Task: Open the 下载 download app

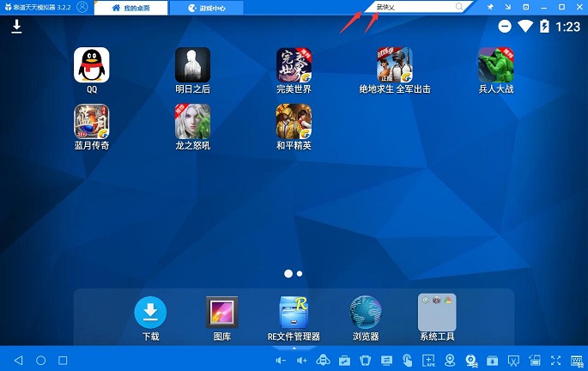Action: click(x=150, y=312)
